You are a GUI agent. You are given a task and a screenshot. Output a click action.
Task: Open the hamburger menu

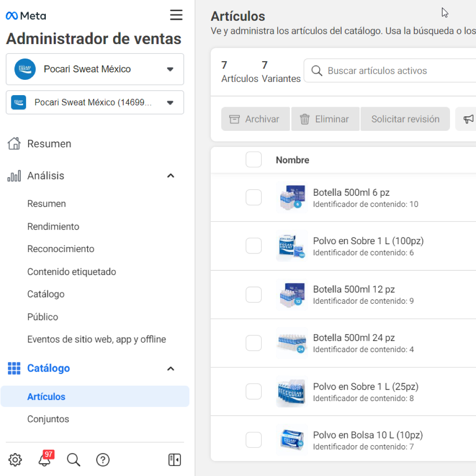point(176,15)
